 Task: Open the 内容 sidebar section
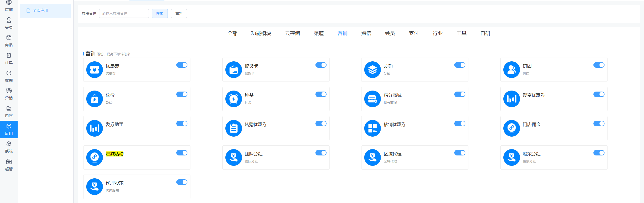point(9,112)
